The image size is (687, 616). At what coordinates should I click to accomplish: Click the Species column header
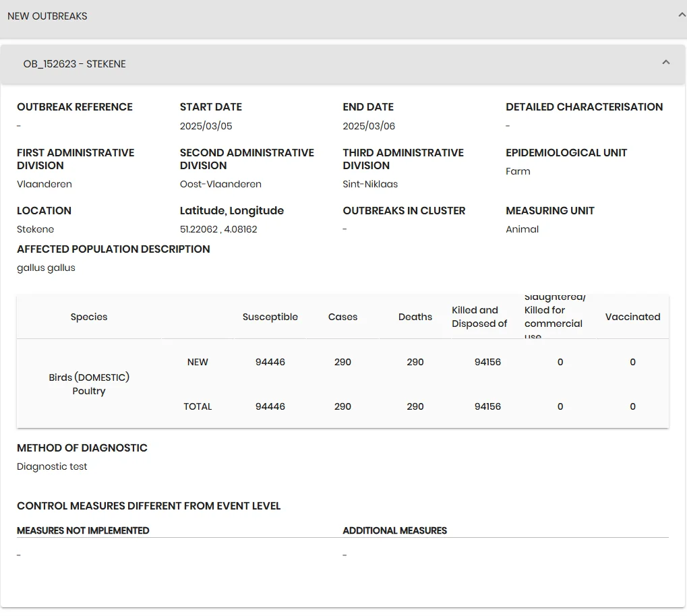point(89,317)
